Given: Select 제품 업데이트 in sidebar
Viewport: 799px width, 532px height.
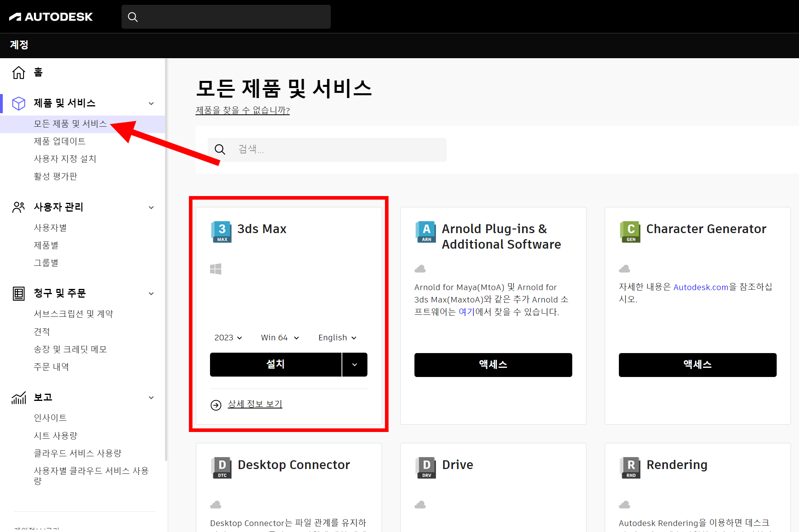Looking at the screenshot, I should [60, 141].
